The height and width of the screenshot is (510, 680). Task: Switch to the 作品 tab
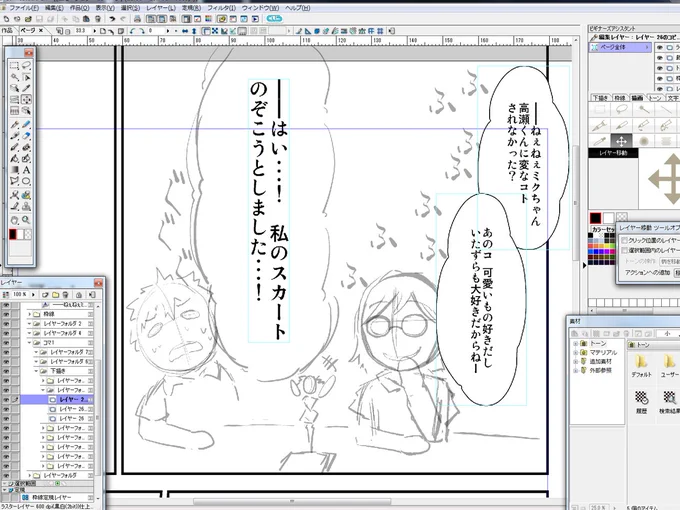[7, 30]
